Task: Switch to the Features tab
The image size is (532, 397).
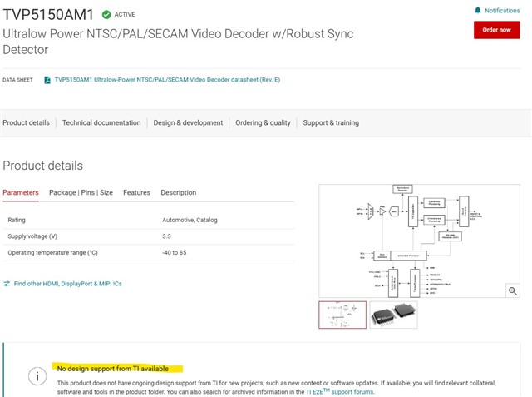Action: [136, 192]
